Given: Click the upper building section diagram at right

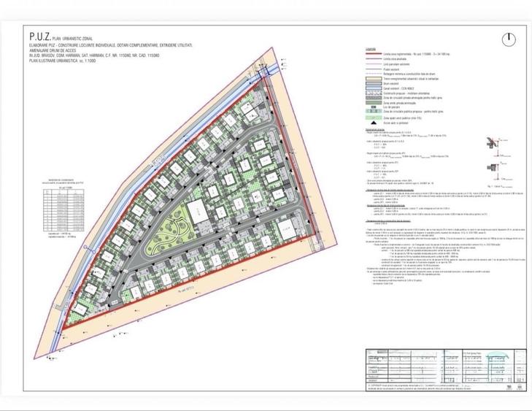Looking at the screenshot, I should pos(498,147).
